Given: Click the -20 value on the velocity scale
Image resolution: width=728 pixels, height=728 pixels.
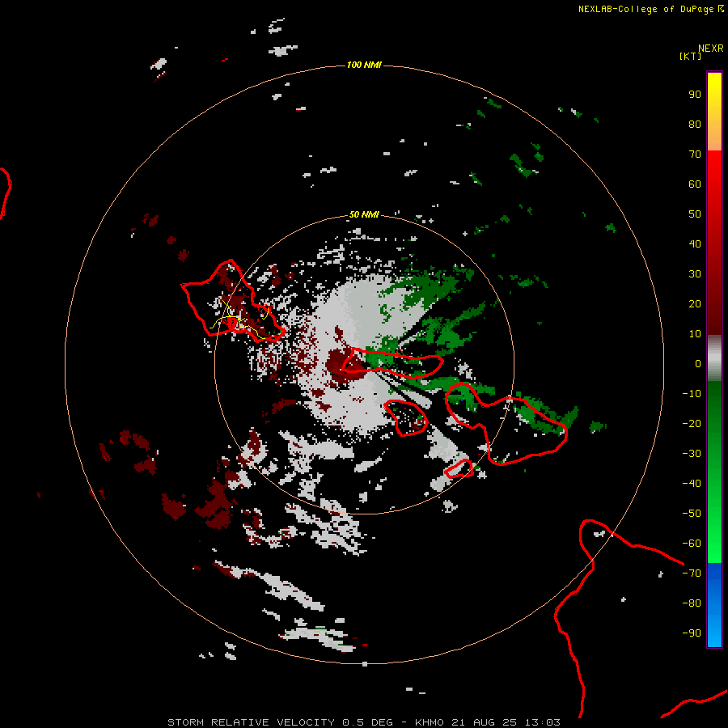Looking at the screenshot, I should (x=692, y=423).
